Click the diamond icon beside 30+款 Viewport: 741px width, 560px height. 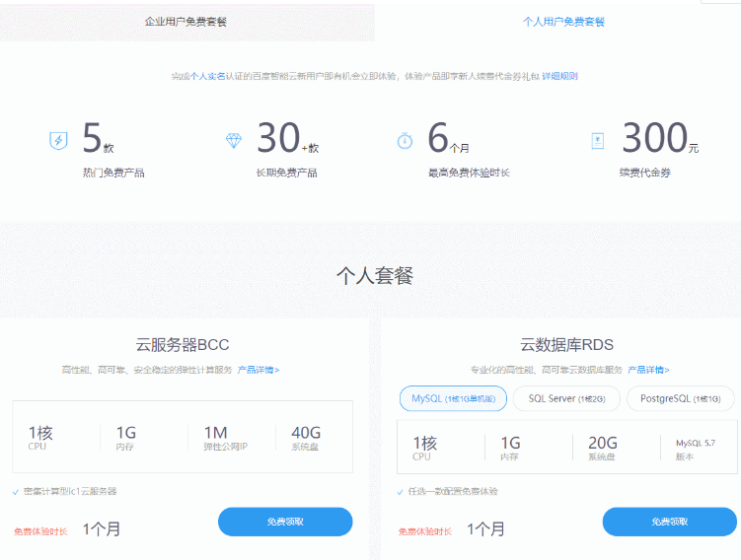pos(234,140)
